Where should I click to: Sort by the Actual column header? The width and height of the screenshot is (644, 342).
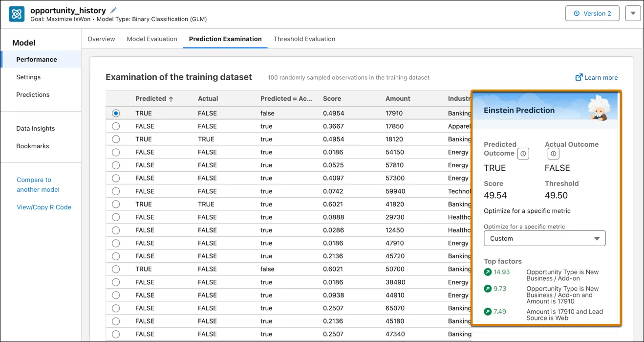(208, 98)
